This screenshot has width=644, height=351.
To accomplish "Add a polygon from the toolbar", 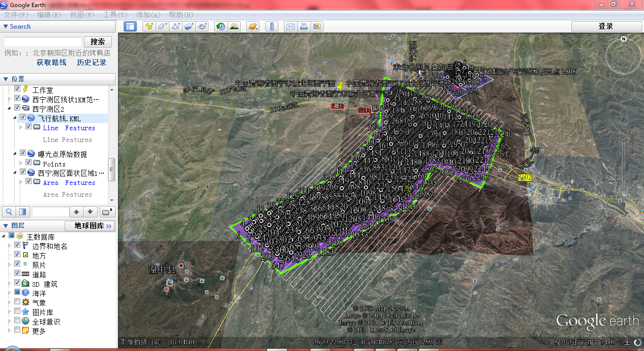I will click(162, 26).
